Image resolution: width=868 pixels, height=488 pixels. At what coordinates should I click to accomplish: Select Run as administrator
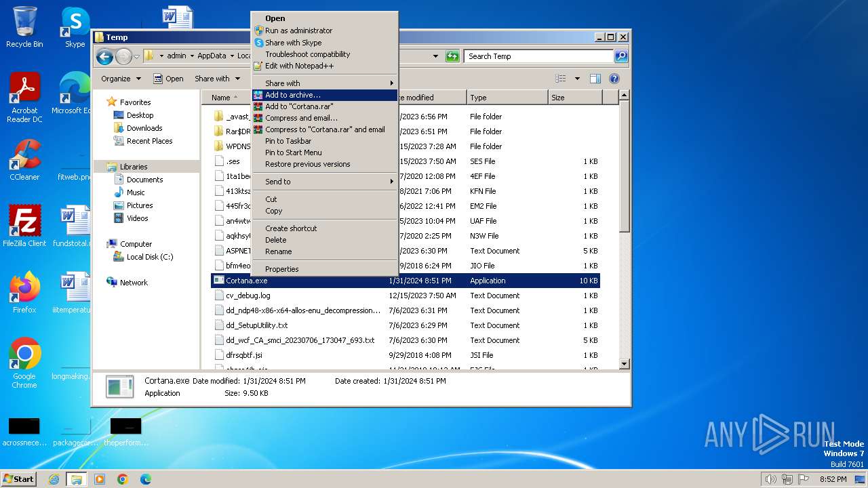point(325,30)
